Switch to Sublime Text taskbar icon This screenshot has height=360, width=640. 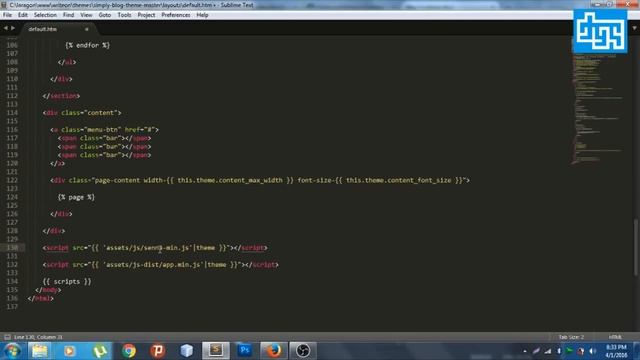(x=216, y=351)
